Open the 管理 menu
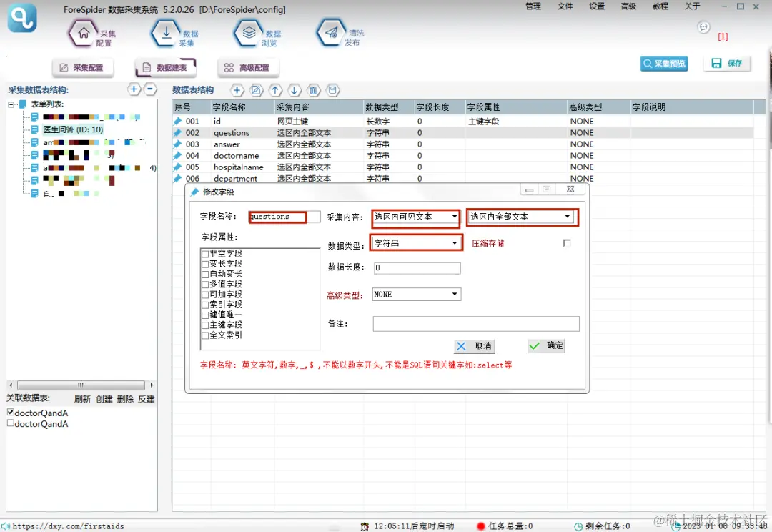This screenshot has height=532, width=772. point(533,6)
